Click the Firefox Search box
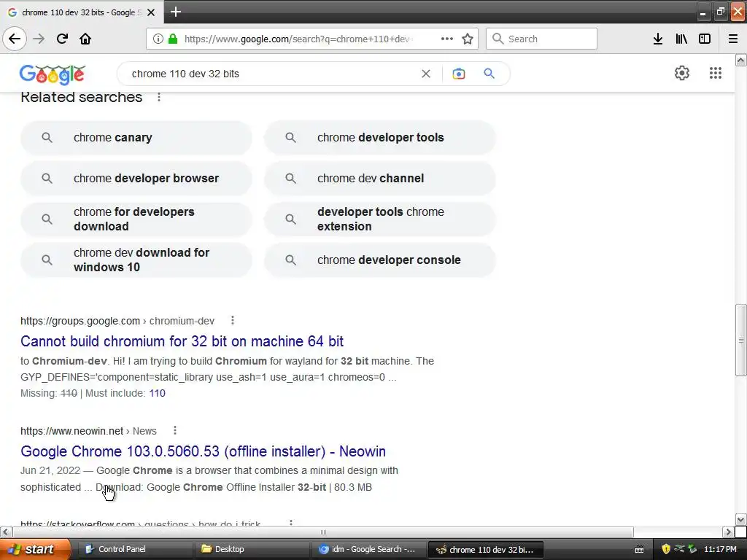The height and width of the screenshot is (560, 747). 541,39
